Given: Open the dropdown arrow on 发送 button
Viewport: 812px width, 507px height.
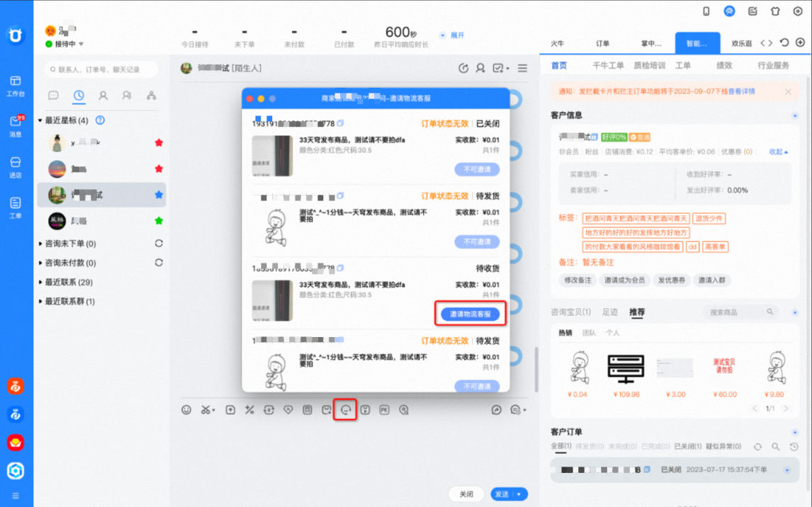Looking at the screenshot, I should [519, 494].
